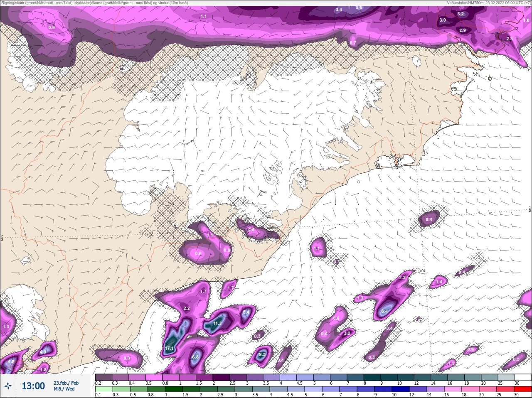
Task: Select the 6.4 precipitation value on the map
Action: click(384, 311)
